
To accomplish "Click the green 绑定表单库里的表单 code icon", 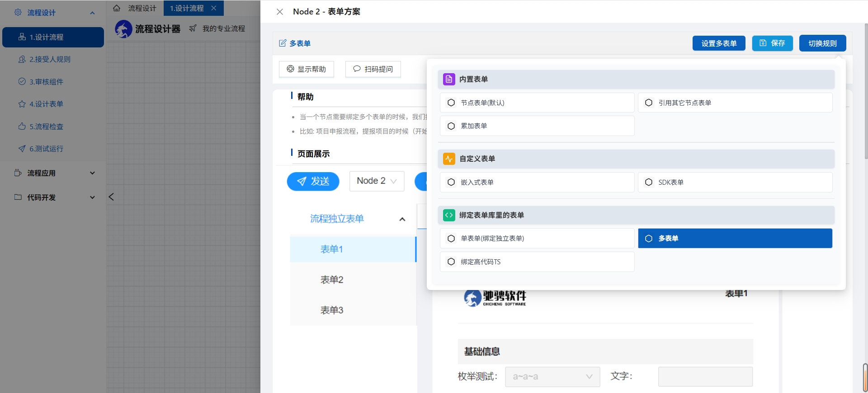I will click(x=448, y=215).
